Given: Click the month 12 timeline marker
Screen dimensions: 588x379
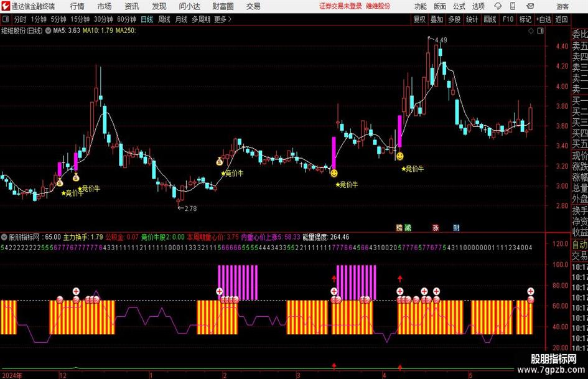Looking at the screenshot, I should click(63, 375).
